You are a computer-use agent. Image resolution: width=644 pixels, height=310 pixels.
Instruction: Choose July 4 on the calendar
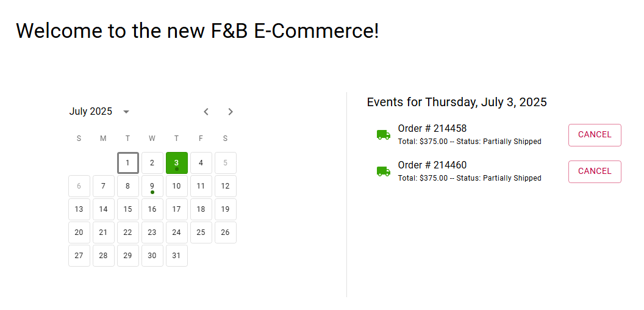201,163
